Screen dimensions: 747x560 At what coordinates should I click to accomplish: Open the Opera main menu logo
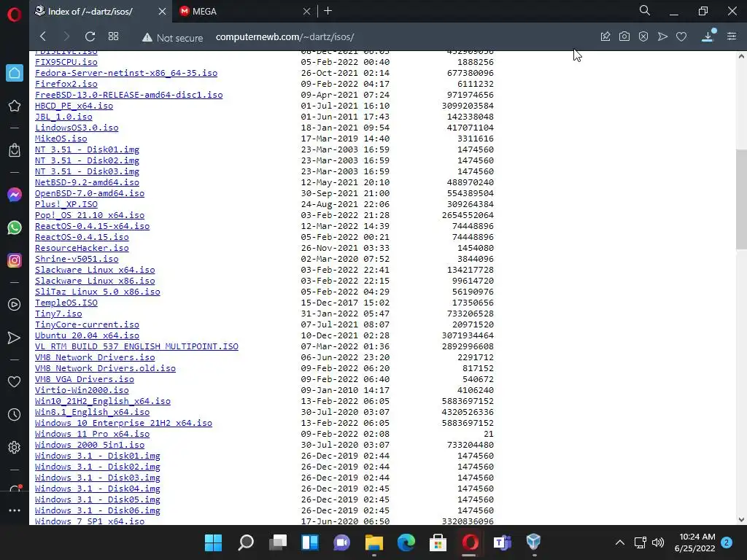[x=15, y=15]
